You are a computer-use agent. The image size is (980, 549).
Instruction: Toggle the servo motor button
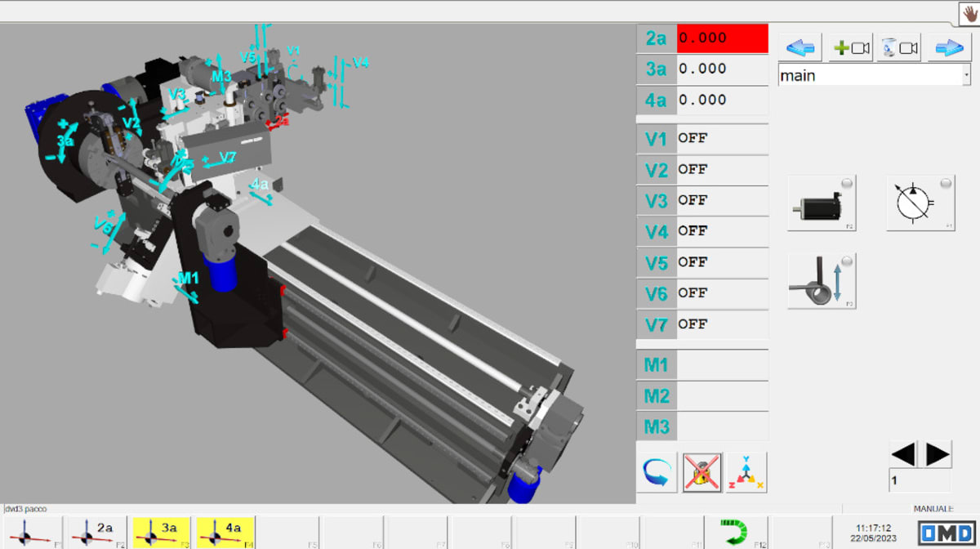pyautogui.click(x=822, y=203)
